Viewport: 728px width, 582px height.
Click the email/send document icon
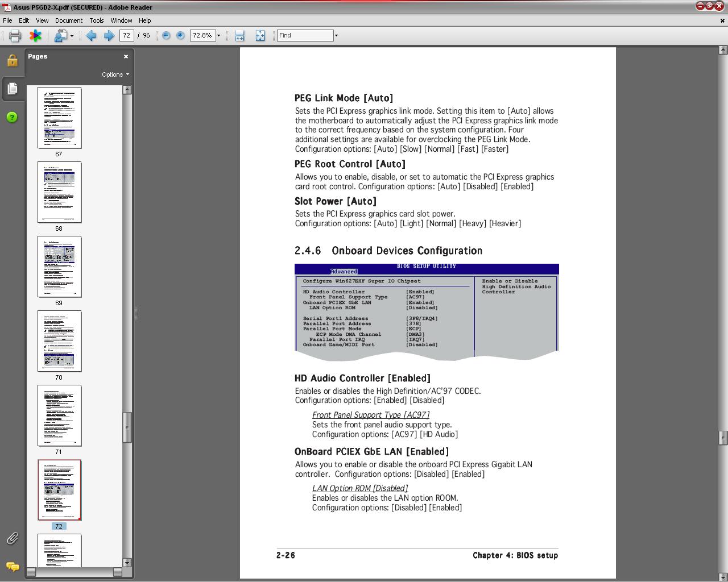(x=60, y=35)
